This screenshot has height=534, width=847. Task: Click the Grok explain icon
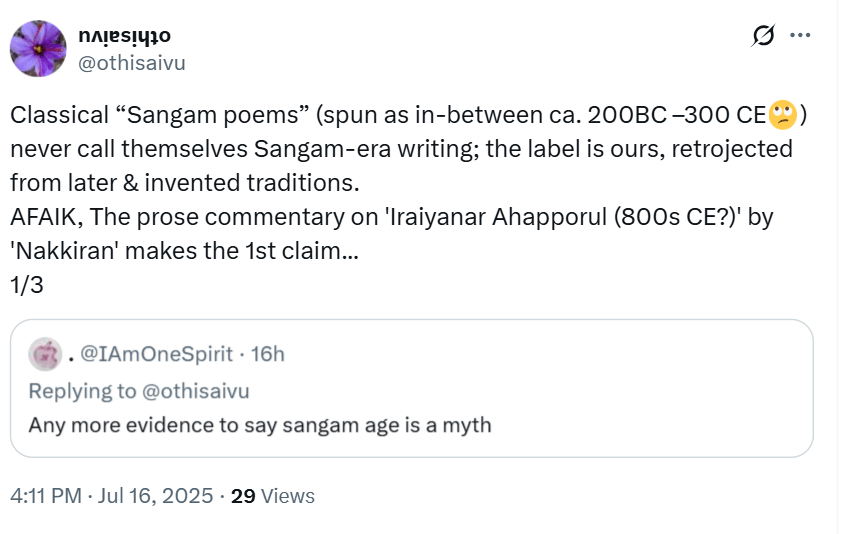(x=763, y=36)
